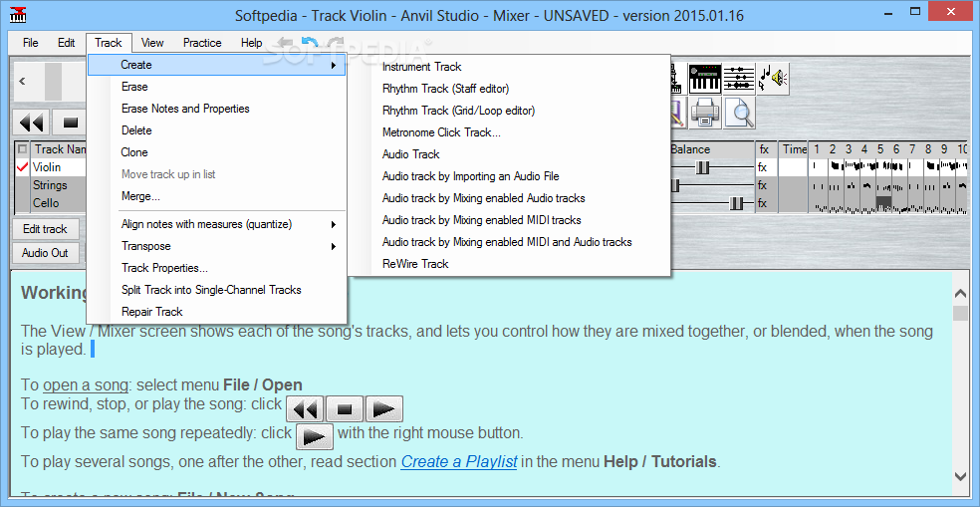Toggle the red checkmark on the Violin track
Image resolution: width=980 pixels, height=507 pixels.
[x=23, y=167]
